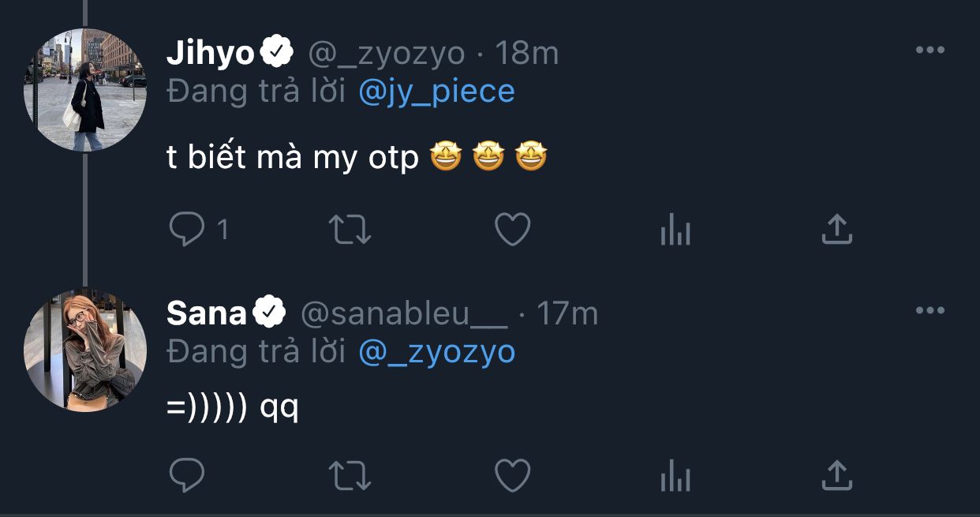Open the 17m timestamp on Sana's tweet
The height and width of the screenshot is (517, 980).
[567, 313]
